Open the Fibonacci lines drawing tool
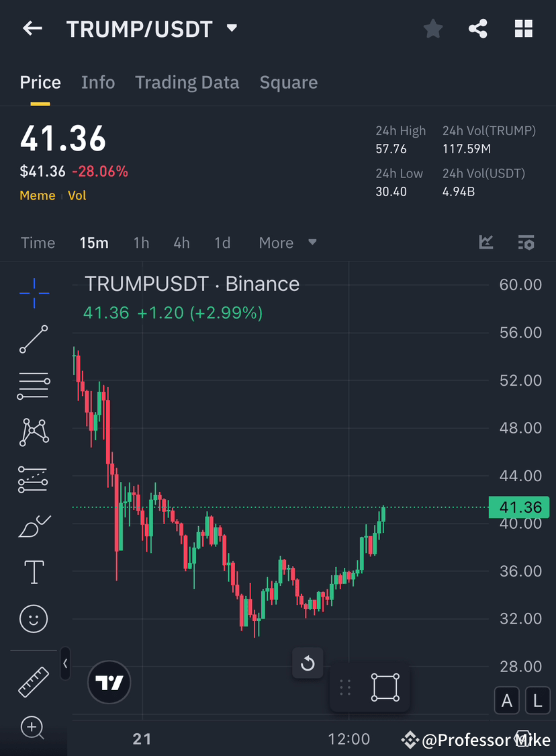 (x=34, y=386)
